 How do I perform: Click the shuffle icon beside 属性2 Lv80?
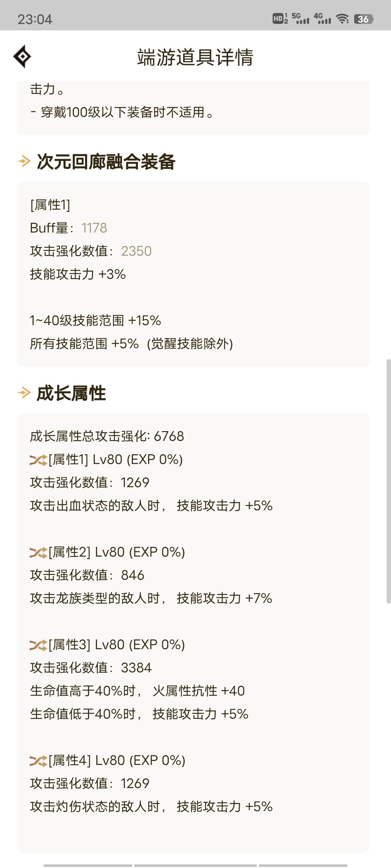tap(38, 553)
